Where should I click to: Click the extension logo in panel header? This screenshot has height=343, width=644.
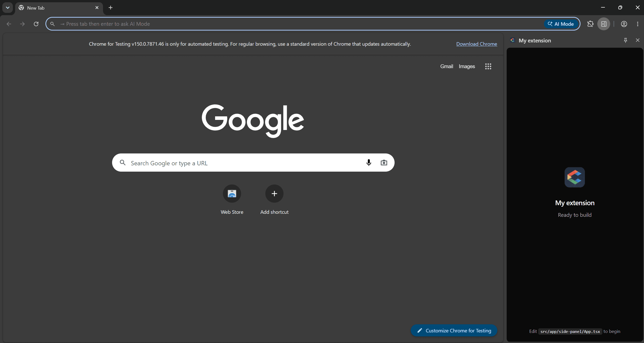(513, 40)
